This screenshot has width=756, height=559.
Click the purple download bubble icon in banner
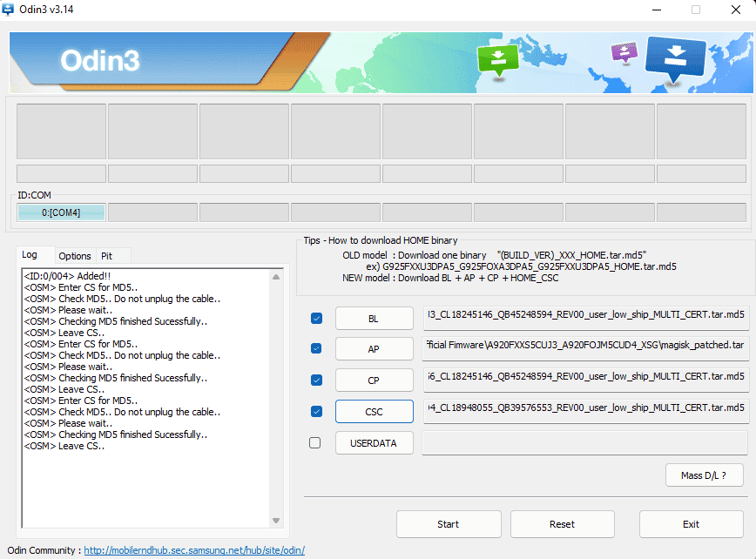624,52
